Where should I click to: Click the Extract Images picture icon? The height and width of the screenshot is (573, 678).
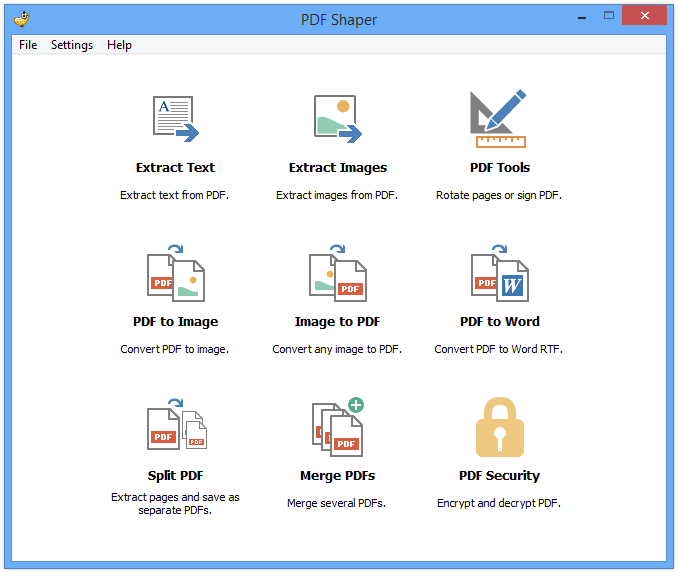pyautogui.click(x=338, y=119)
